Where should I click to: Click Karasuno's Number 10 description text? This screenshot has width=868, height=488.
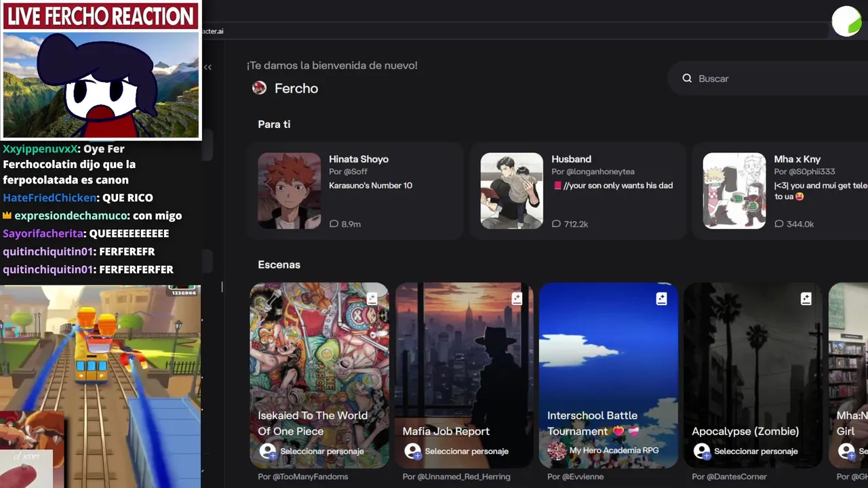pyautogui.click(x=370, y=186)
